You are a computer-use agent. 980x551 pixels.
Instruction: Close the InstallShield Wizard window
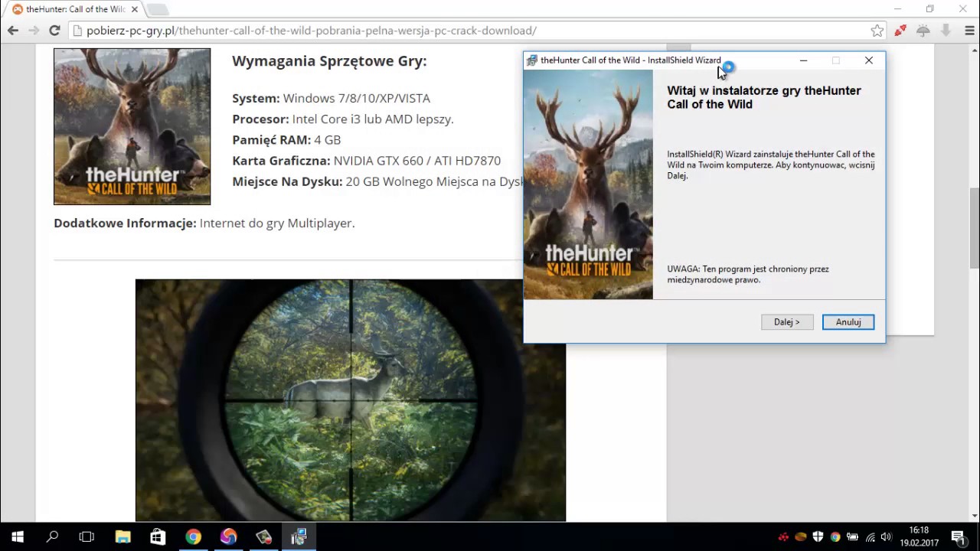tap(869, 60)
